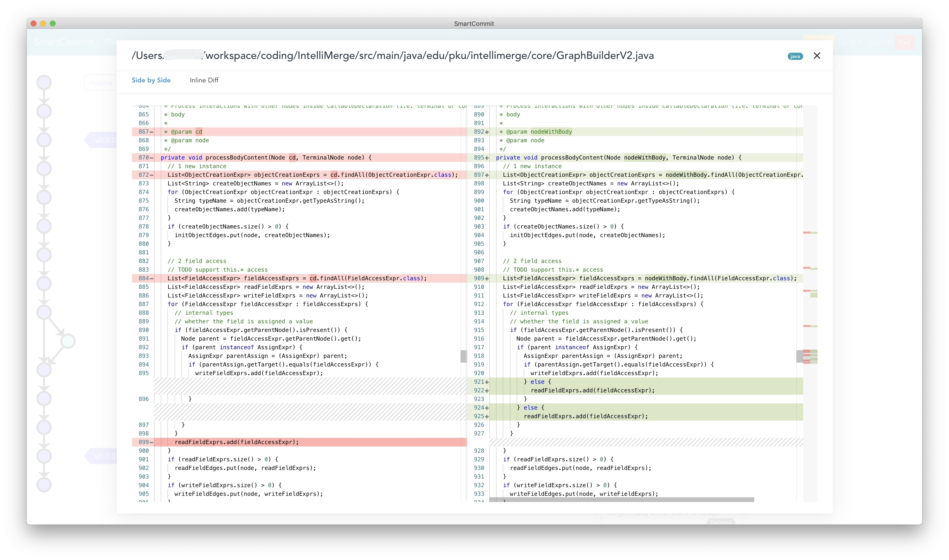Select the Side by Side tab
The width and height of the screenshot is (949, 560).
[151, 80]
